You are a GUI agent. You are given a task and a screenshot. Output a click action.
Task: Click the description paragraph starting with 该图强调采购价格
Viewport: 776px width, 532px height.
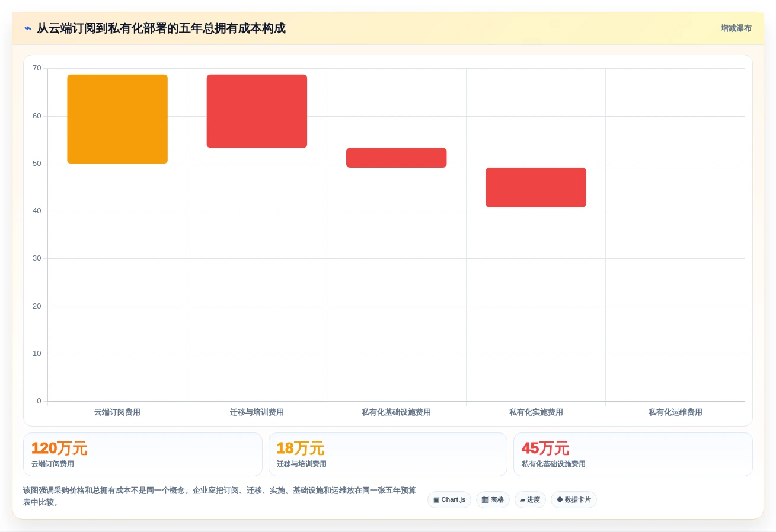(219, 496)
